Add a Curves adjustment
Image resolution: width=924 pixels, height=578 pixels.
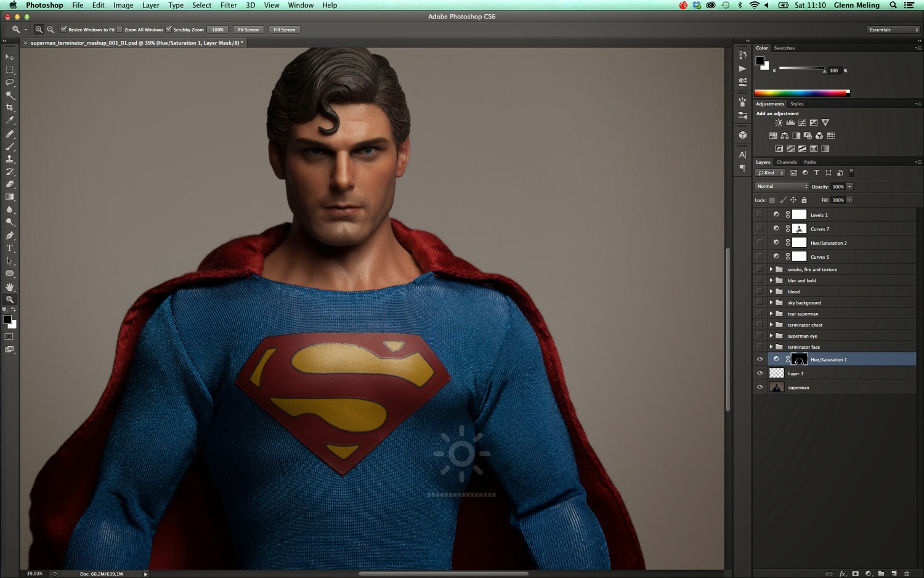[802, 123]
